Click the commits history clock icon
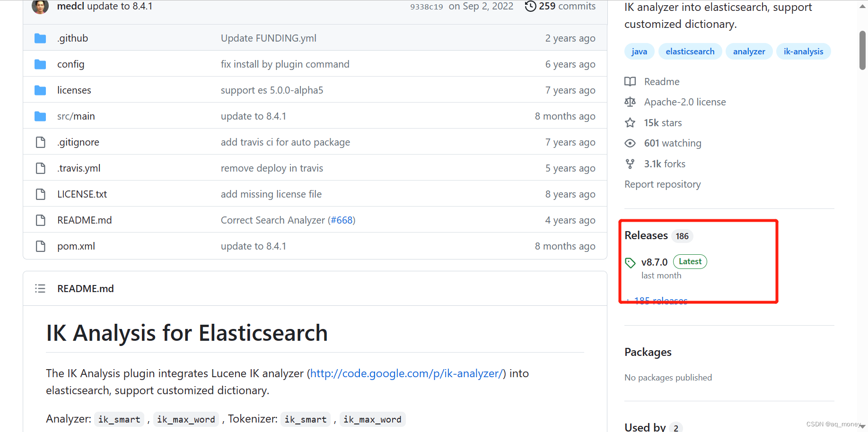Image resolution: width=868 pixels, height=432 pixels. (531, 6)
